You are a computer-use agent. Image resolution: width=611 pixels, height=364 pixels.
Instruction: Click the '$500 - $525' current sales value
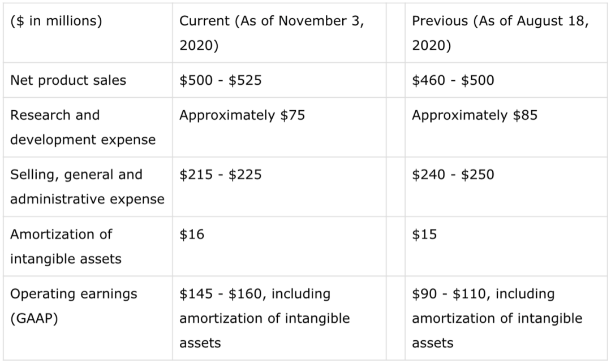coord(221,80)
